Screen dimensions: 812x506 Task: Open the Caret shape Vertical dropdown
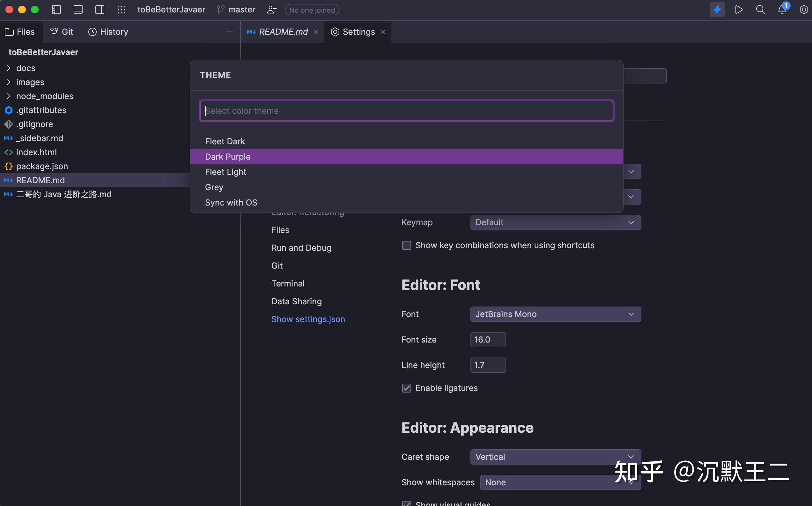(555, 457)
